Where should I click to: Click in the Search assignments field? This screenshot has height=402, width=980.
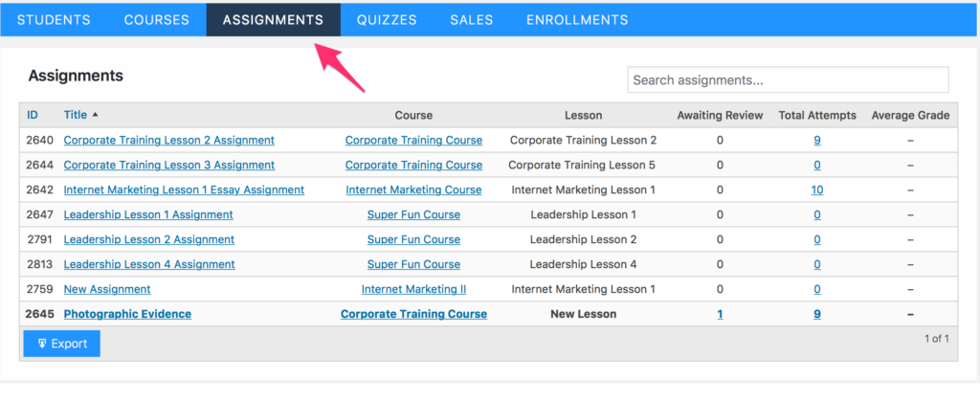click(x=788, y=80)
